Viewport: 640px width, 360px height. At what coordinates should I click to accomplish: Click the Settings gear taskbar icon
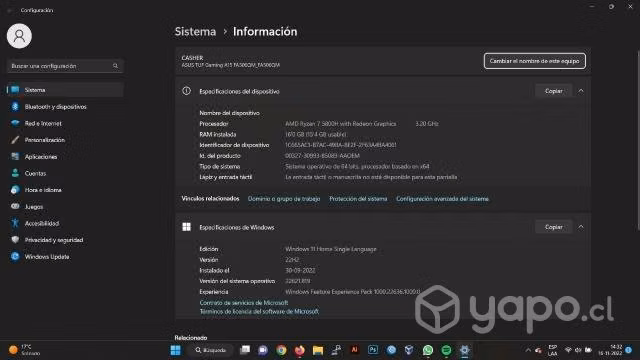(464, 350)
